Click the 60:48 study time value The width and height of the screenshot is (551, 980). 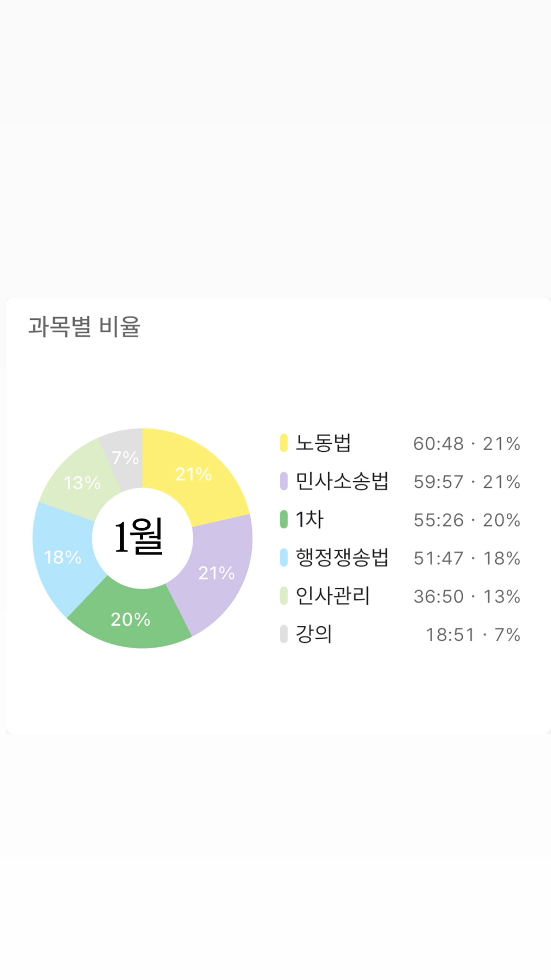pyautogui.click(x=438, y=444)
